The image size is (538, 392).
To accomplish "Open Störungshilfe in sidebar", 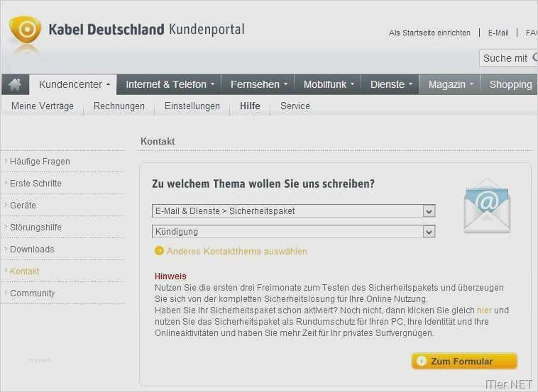I will [35, 227].
